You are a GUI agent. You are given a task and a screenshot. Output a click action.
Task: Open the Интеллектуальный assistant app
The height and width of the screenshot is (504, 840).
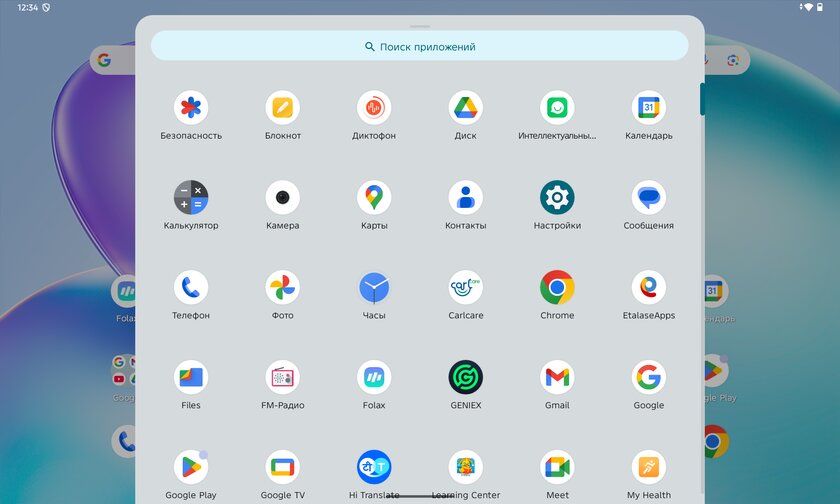pos(557,108)
